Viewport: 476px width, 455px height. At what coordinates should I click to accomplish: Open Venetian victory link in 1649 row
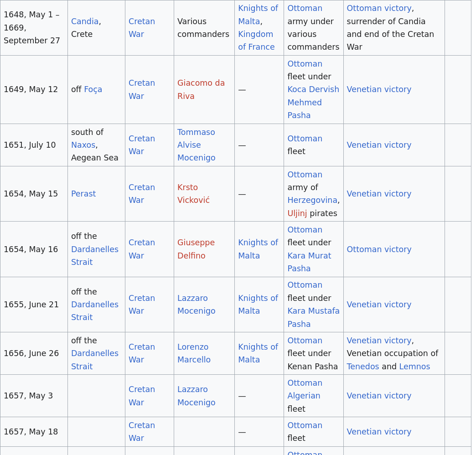(379, 89)
